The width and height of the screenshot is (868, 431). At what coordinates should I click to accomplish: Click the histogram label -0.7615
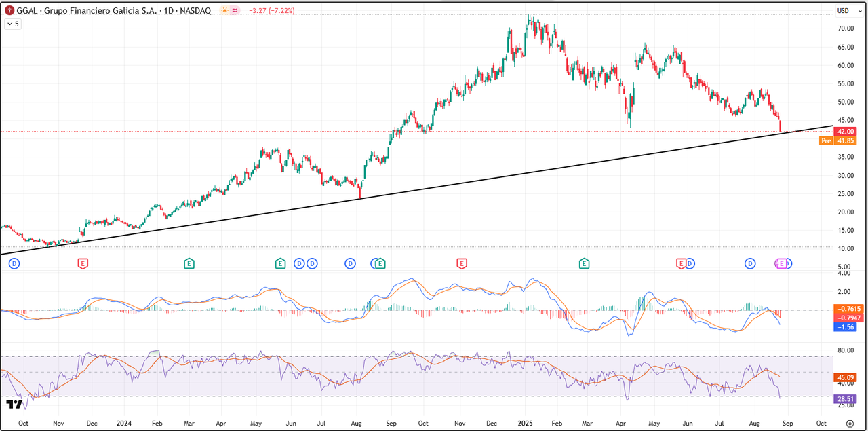(849, 309)
